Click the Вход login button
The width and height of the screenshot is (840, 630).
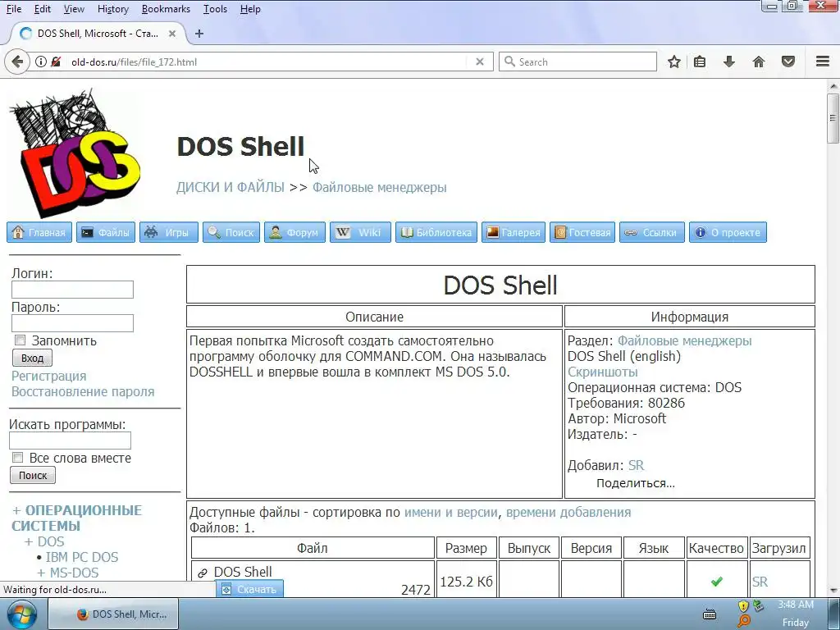[x=32, y=358]
